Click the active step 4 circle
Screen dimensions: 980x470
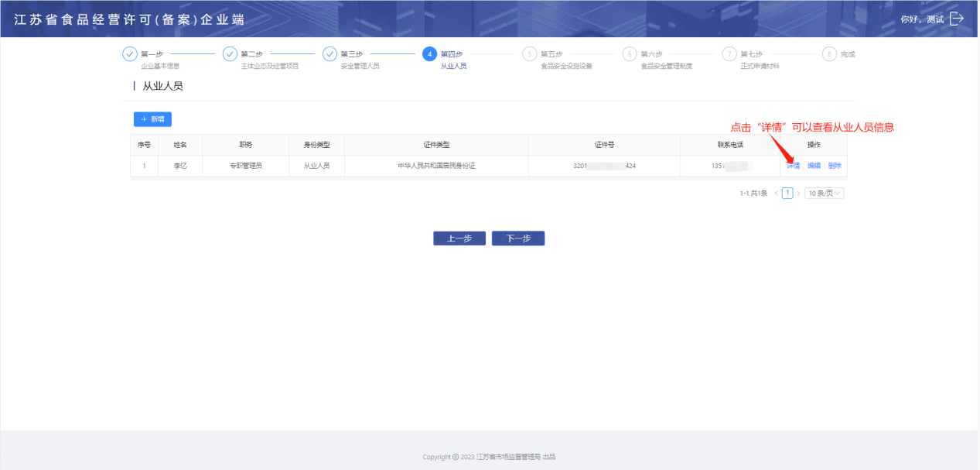coord(429,54)
